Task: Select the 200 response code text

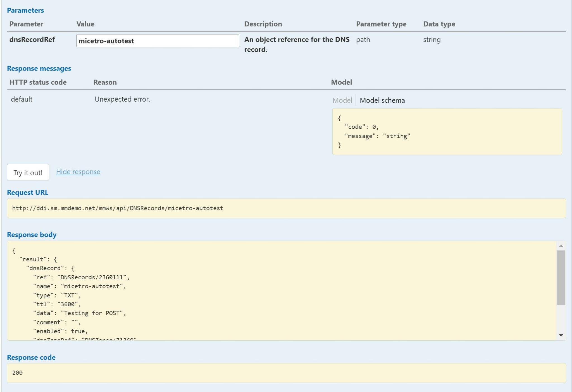Action: point(17,373)
